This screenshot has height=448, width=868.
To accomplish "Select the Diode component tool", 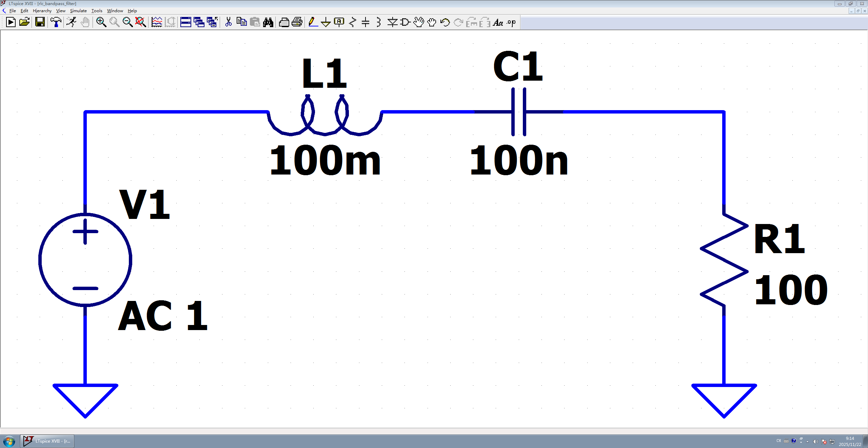I will click(392, 22).
